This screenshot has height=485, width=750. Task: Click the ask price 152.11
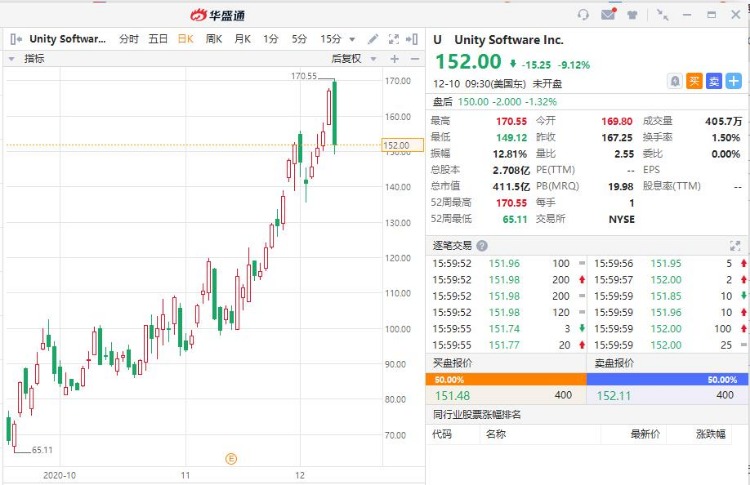coord(614,396)
